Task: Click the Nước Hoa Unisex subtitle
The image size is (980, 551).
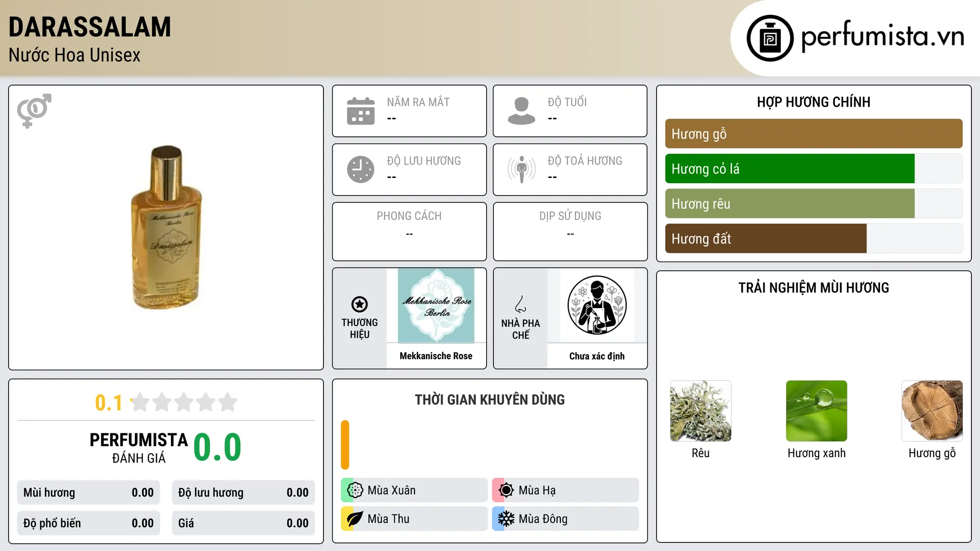Action: pyautogui.click(x=75, y=55)
